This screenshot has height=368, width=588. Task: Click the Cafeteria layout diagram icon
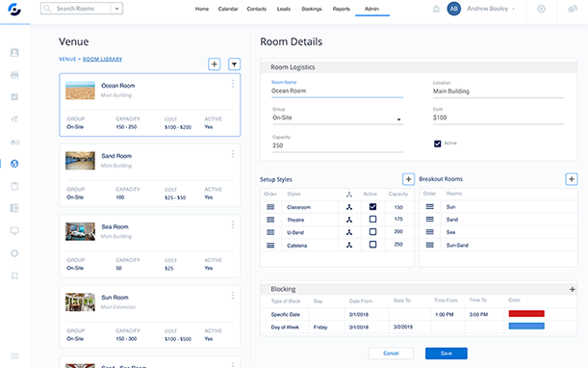[349, 246]
